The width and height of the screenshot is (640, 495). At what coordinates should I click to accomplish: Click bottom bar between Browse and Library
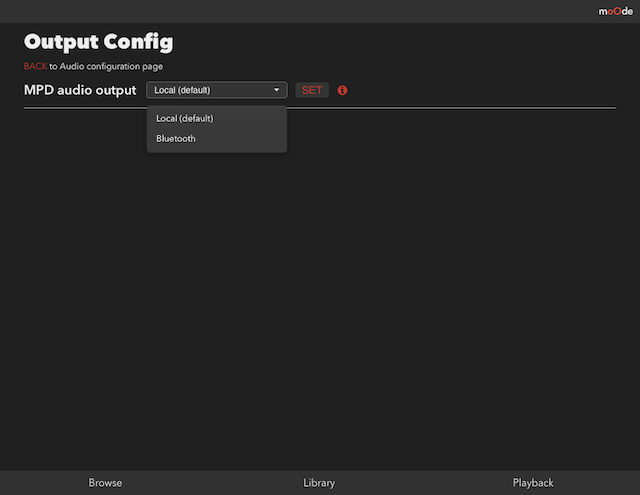coord(212,483)
